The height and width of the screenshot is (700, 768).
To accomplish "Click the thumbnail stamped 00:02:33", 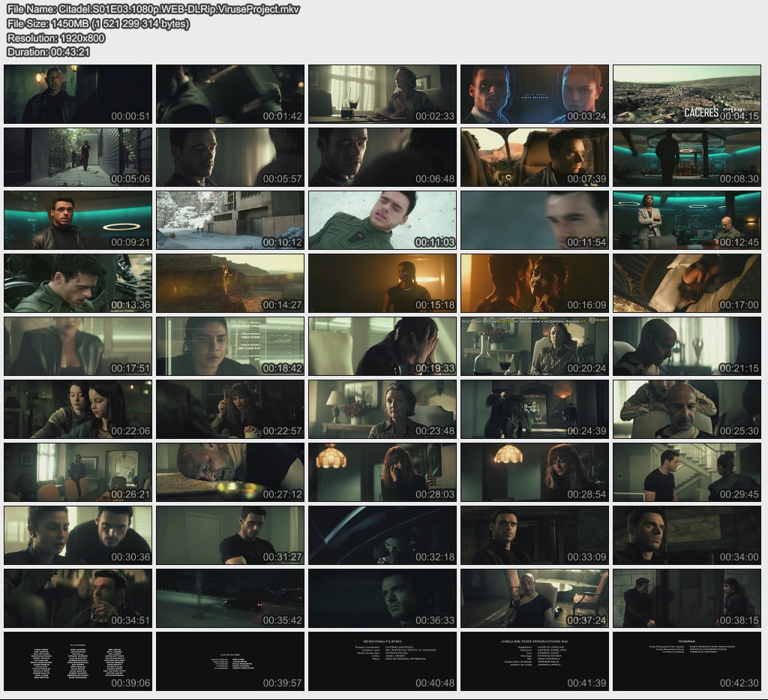I will (x=382, y=94).
